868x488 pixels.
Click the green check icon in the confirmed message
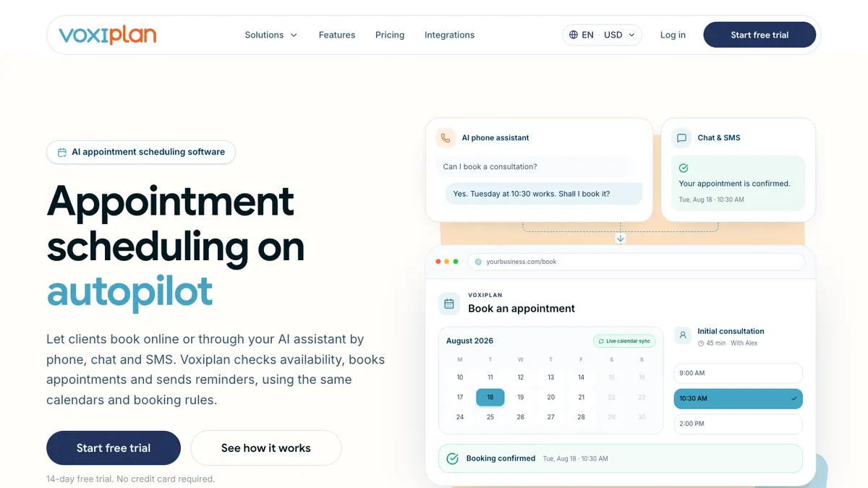684,168
